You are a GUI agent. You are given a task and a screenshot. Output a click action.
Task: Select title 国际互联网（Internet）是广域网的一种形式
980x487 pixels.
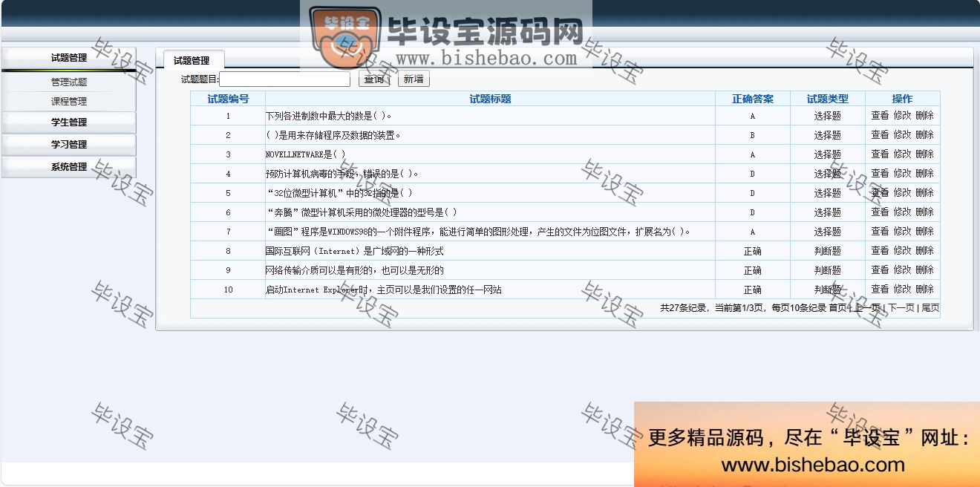355,252
